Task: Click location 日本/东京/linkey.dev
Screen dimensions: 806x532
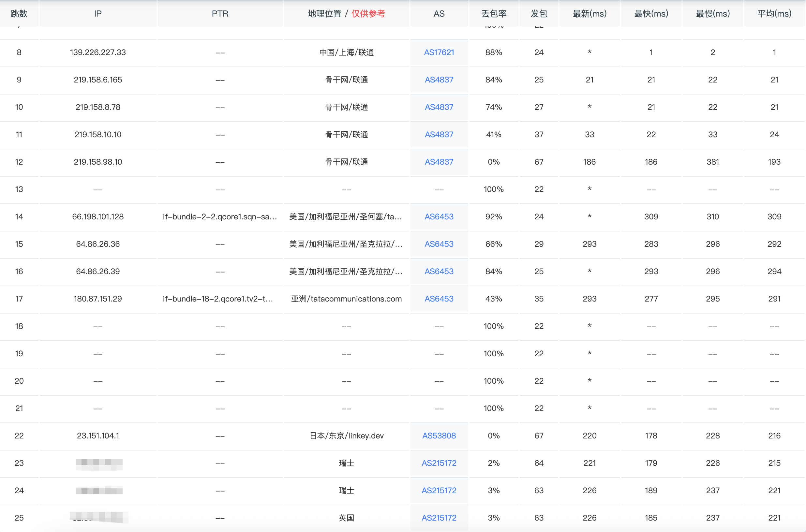Action: click(x=346, y=436)
